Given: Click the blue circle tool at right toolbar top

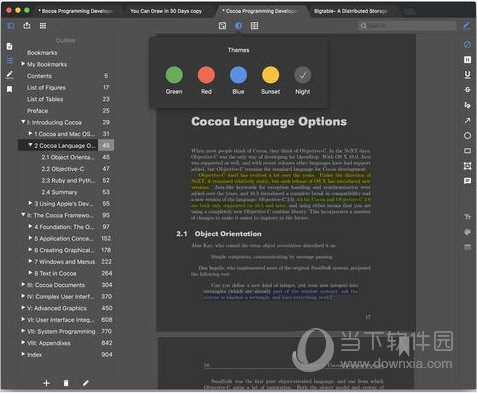Looking at the screenshot, I should click(x=467, y=44).
